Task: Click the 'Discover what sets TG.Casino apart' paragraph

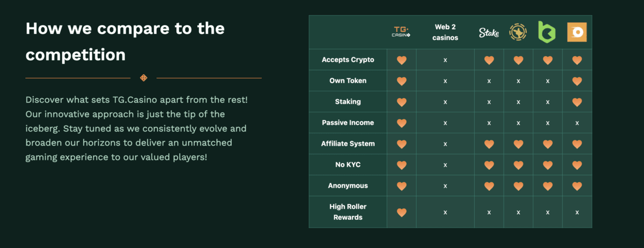Action: 136,129
